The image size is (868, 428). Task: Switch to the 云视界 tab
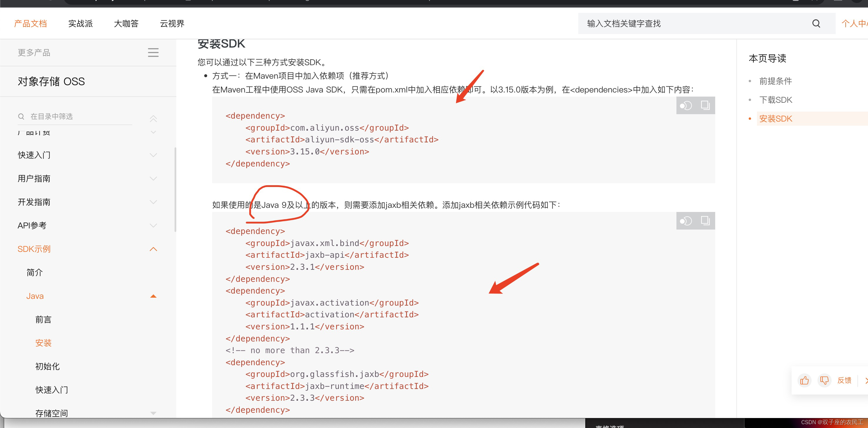tap(172, 23)
